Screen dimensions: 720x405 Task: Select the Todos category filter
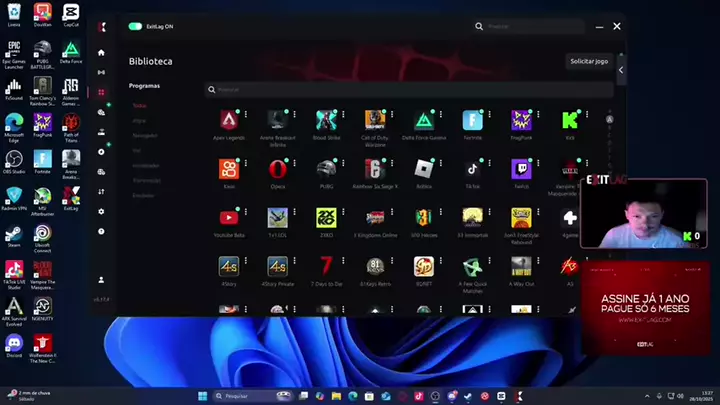(139, 105)
